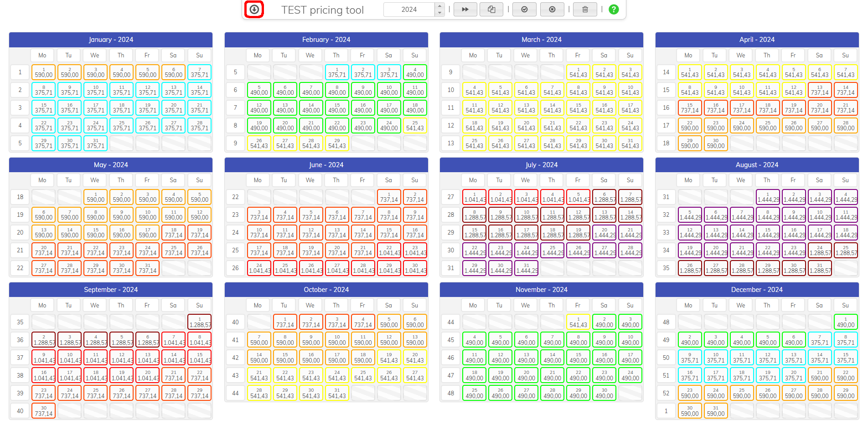Image resolution: width=868 pixels, height=440 pixels.
Task: Click the trash can delete button
Action: tap(585, 9)
